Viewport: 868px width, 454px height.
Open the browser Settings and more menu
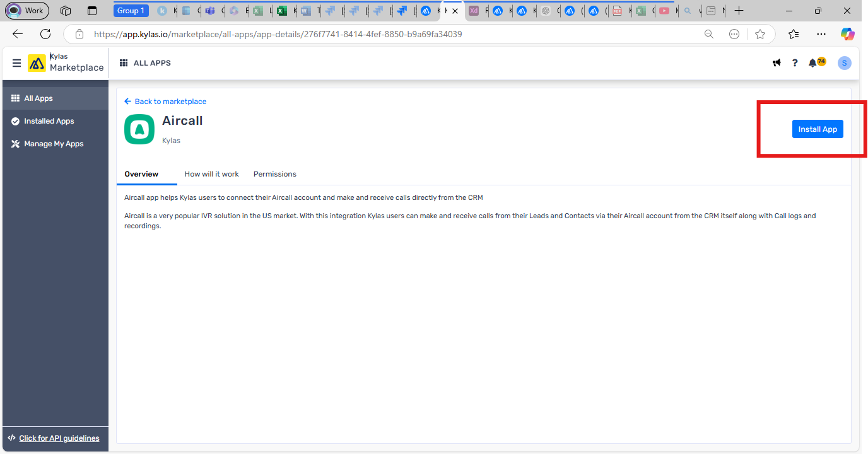tap(821, 34)
